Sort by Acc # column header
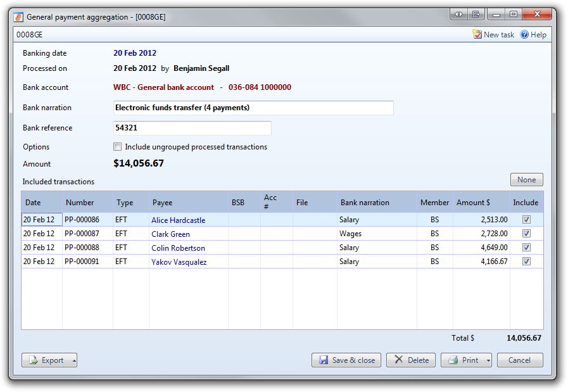The height and width of the screenshot is (392, 568). point(276,202)
